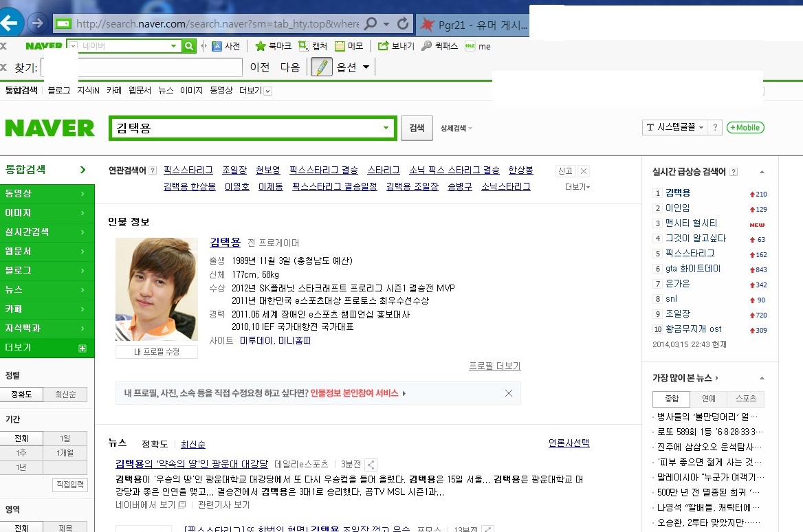This screenshot has width=803, height=532.
Task: Click the 검색 search button
Action: click(417, 127)
